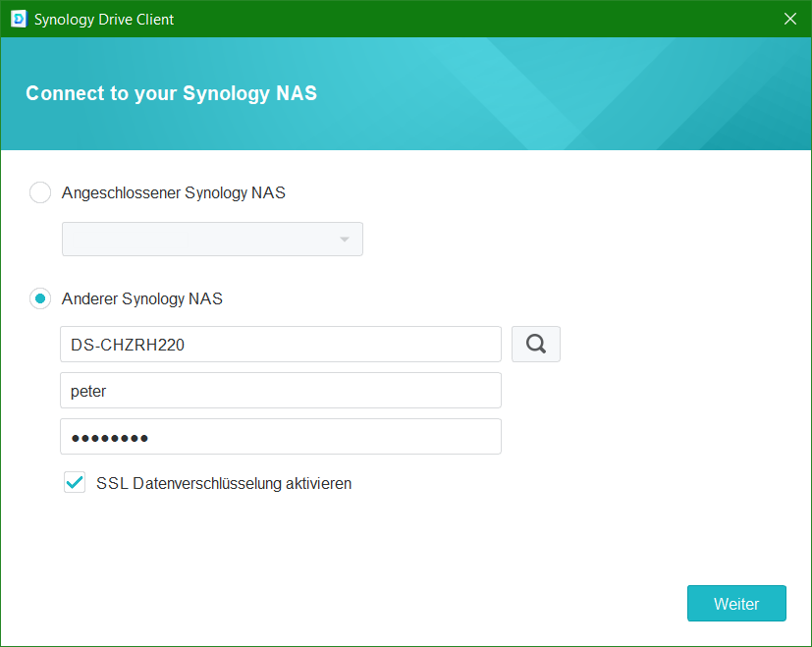
Task: Focus the username field containing 'peter'
Action: pyautogui.click(x=280, y=390)
